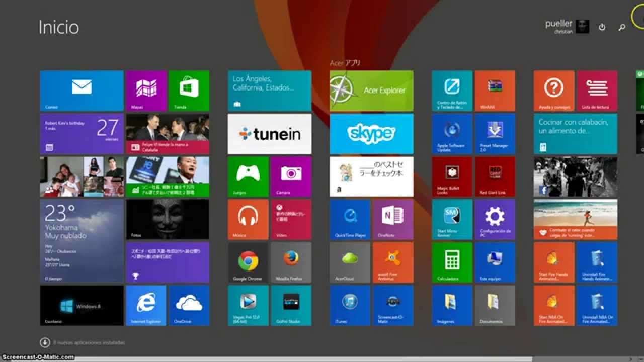Open the people photos collage tile

click(82, 176)
